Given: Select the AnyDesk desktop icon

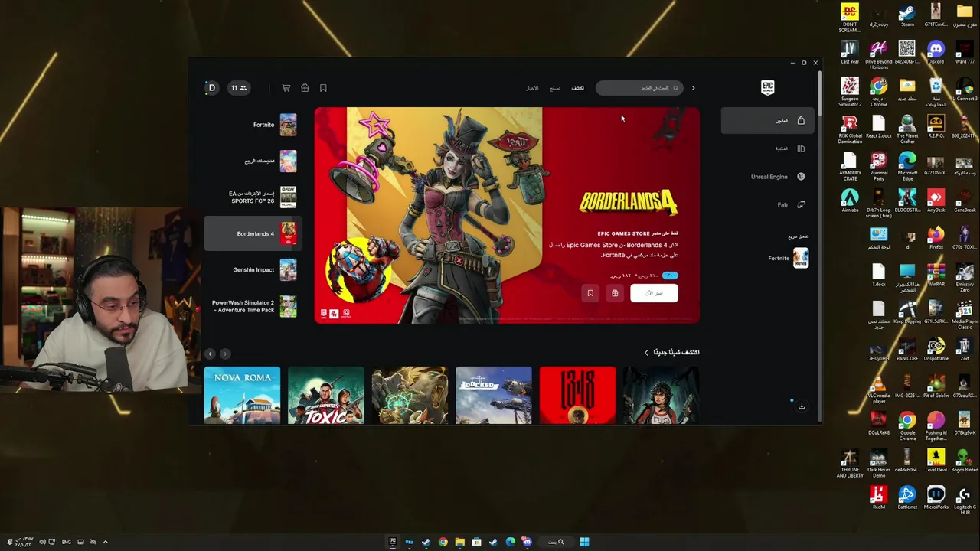Looking at the screenshot, I should [936, 201].
